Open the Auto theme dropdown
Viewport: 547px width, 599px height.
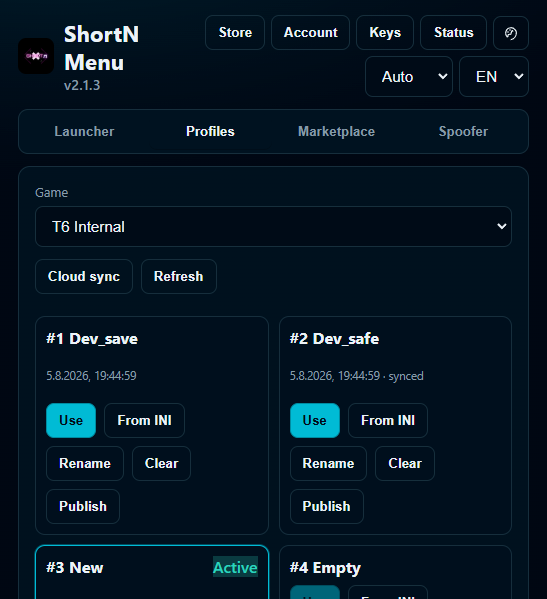(x=409, y=76)
